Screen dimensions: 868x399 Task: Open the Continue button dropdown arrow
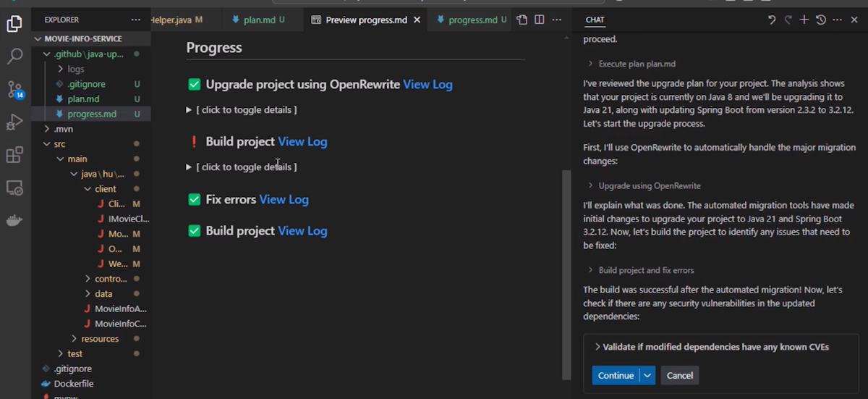click(x=648, y=375)
